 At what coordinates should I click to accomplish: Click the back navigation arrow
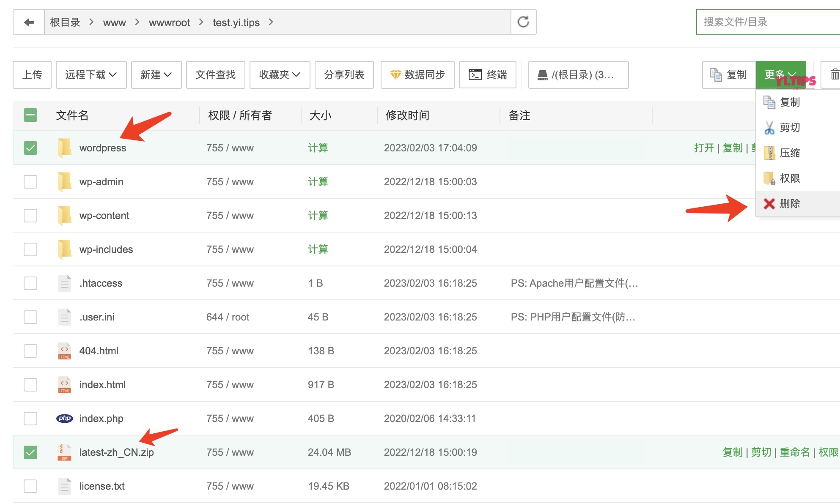point(28,22)
